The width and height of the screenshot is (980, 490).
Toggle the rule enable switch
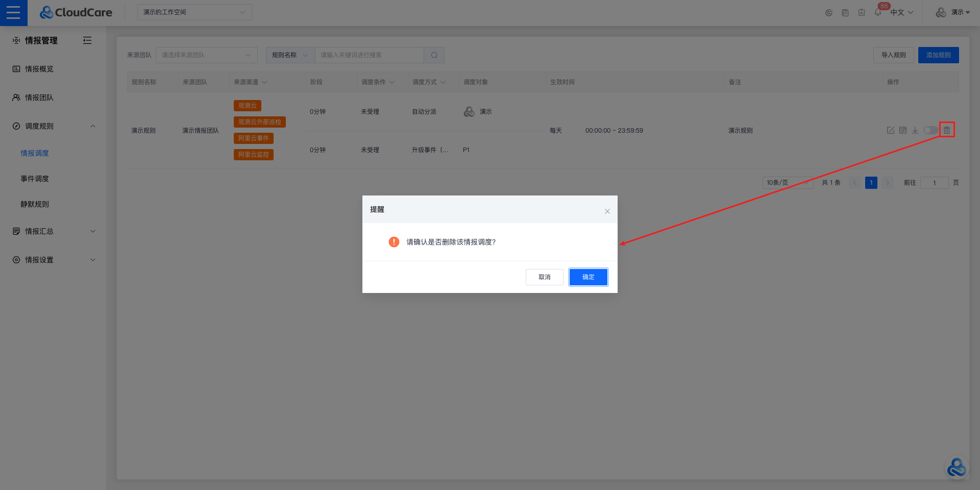point(930,130)
